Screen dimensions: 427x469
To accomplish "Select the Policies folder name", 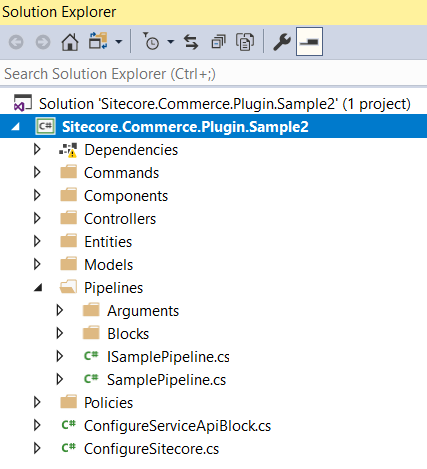I will pyautogui.click(x=109, y=403).
